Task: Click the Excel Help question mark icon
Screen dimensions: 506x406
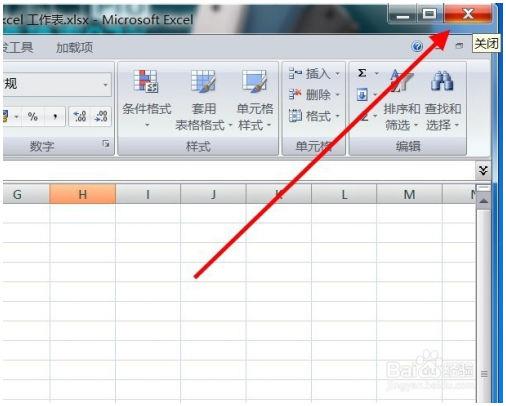Action: pos(417,46)
